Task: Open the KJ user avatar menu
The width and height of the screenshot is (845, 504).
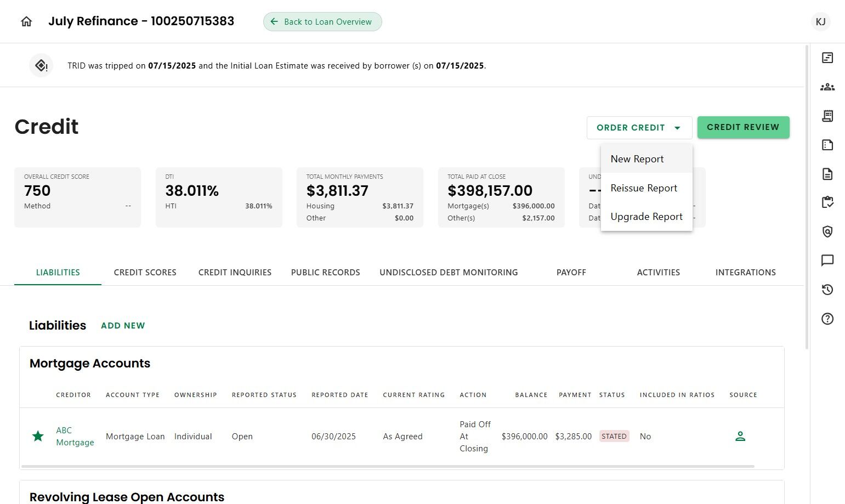Action: click(x=820, y=22)
